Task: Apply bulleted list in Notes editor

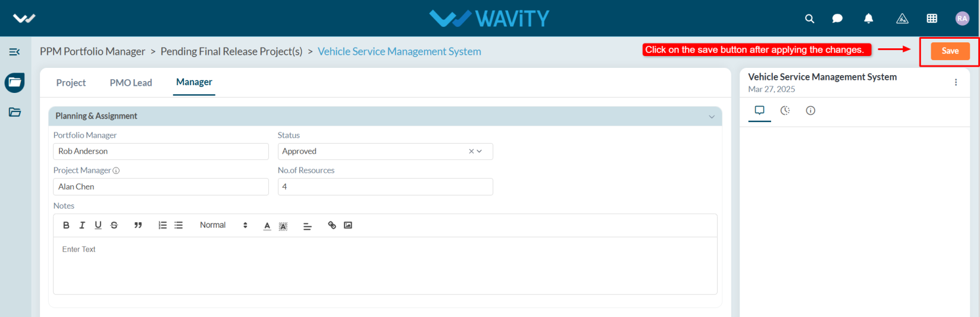Action: 179,225
